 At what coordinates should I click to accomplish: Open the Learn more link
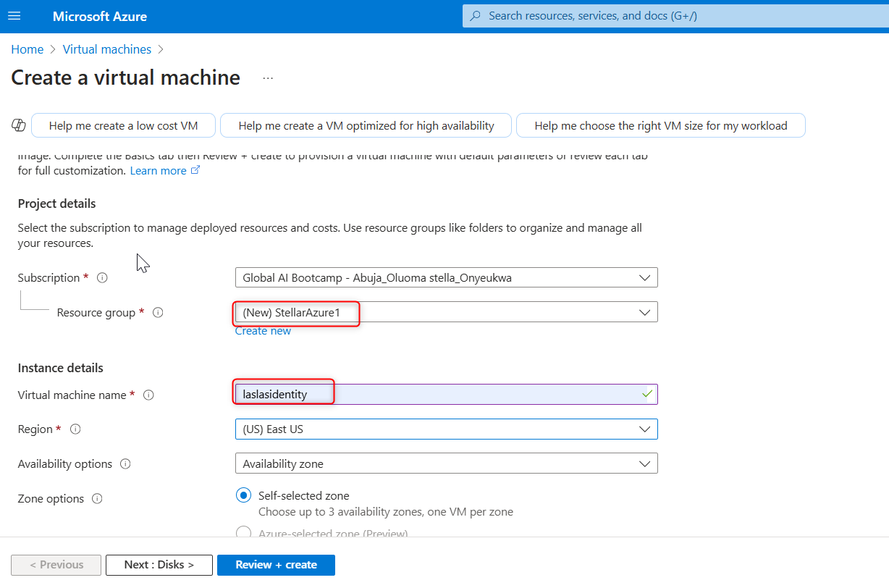pyautogui.click(x=158, y=171)
